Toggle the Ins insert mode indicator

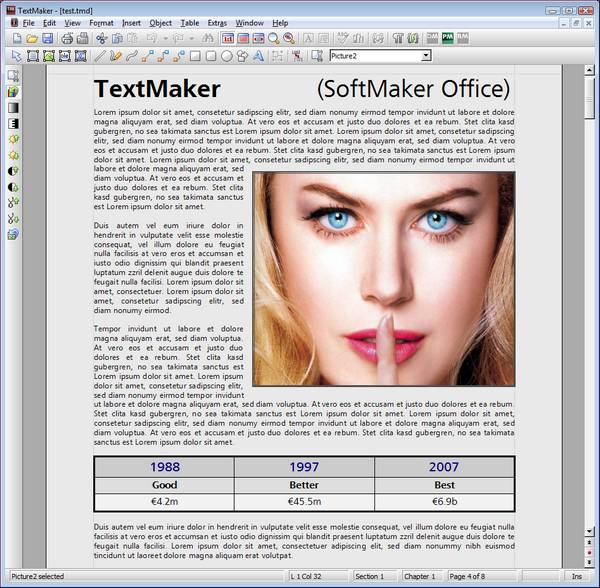click(576, 577)
